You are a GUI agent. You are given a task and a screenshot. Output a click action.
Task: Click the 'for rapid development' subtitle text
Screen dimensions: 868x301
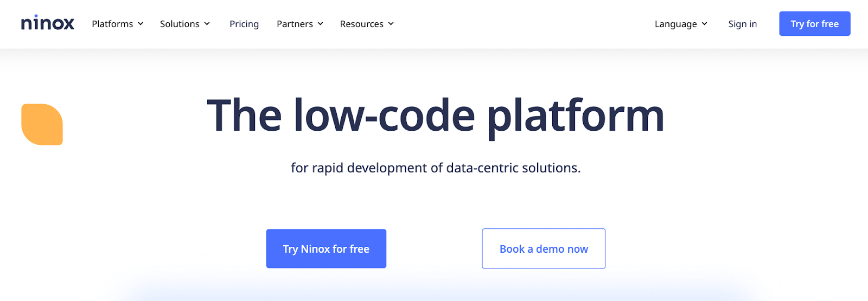coord(435,168)
